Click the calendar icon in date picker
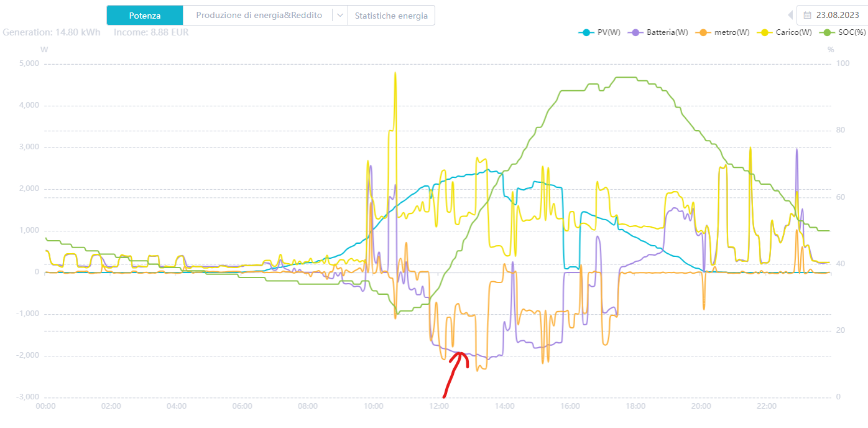 pos(807,15)
